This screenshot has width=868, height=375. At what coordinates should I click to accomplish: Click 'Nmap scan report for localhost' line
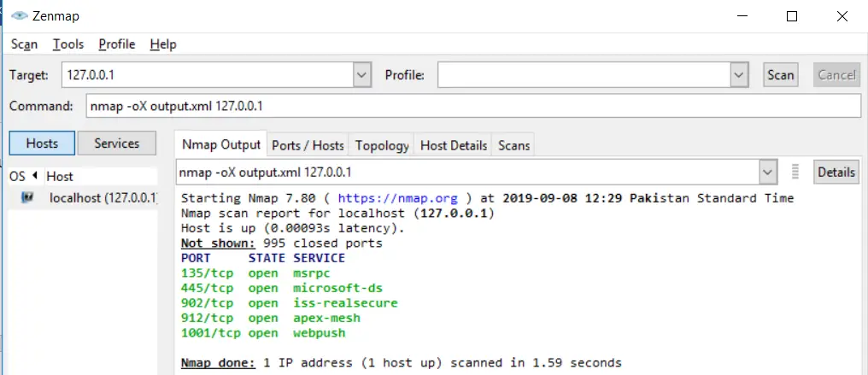337,213
